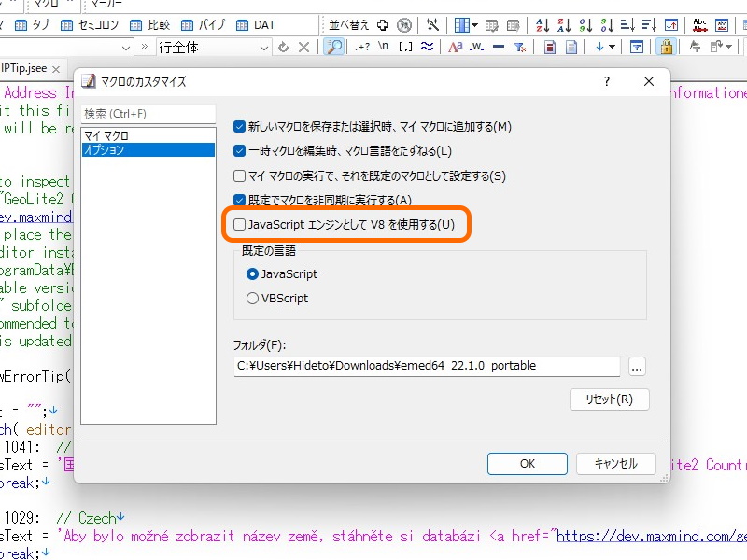The image size is (747, 560).
Task: Open the column view dropdown arrow
Action: click(x=473, y=23)
